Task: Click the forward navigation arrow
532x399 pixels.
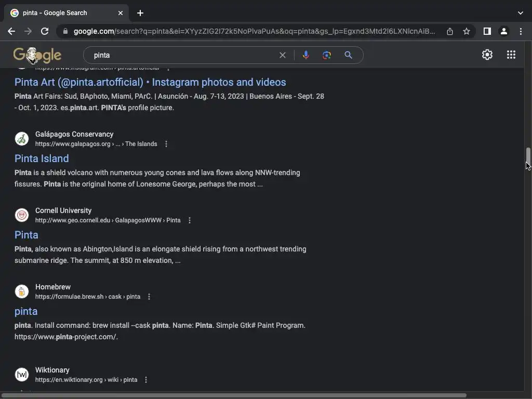Action: coord(28,31)
